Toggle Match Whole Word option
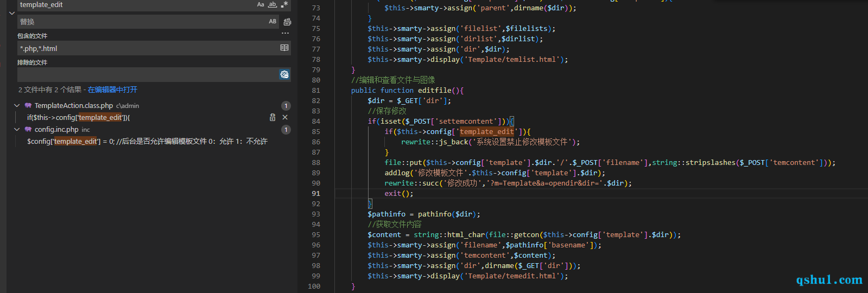The width and height of the screenshot is (868, 293). tap(273, 4)
